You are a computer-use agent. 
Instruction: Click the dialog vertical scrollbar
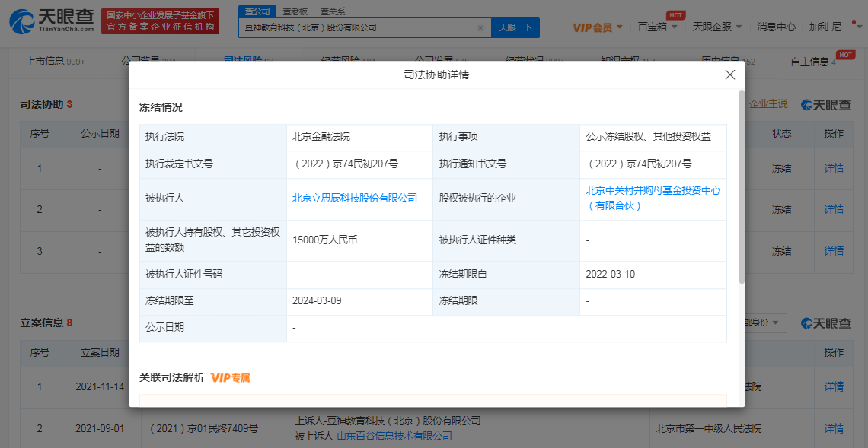coord(742,187)
